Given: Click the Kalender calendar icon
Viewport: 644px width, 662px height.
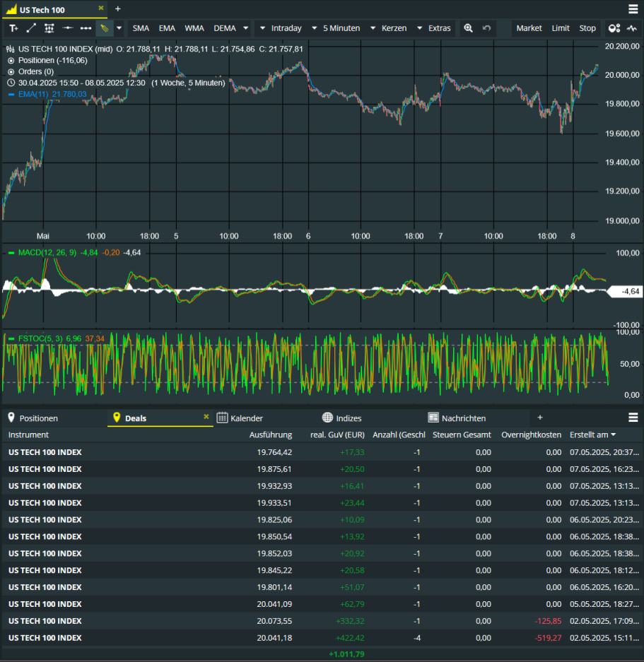Looking at the screenshot, I should pos(222,418).
